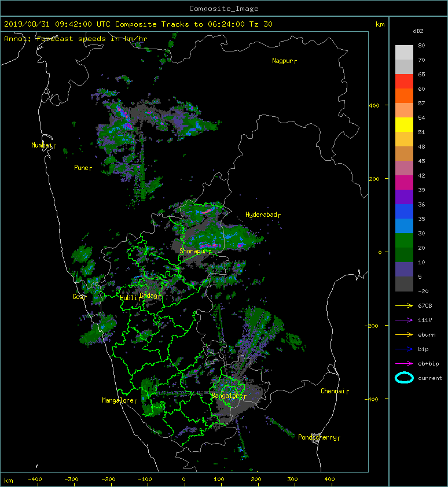Click the Gadag city label
Viewport: 448px width, 487px height.
[149, 296]
